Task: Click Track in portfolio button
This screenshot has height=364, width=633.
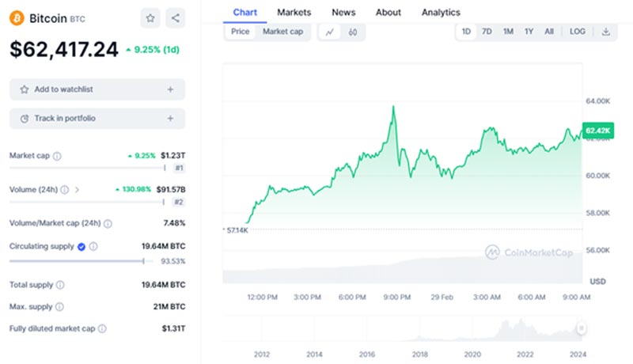Action: tap(97, 118)
